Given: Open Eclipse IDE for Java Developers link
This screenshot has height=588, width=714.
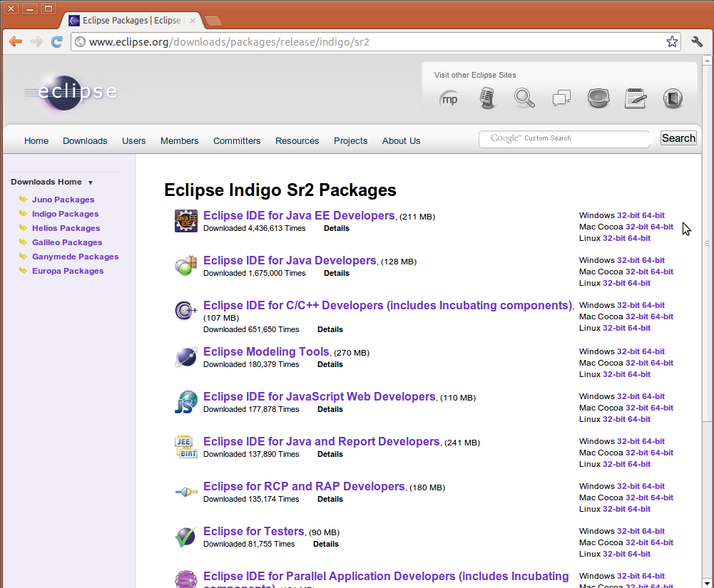Looking at the screenshot, I should (x=290, y=261).
